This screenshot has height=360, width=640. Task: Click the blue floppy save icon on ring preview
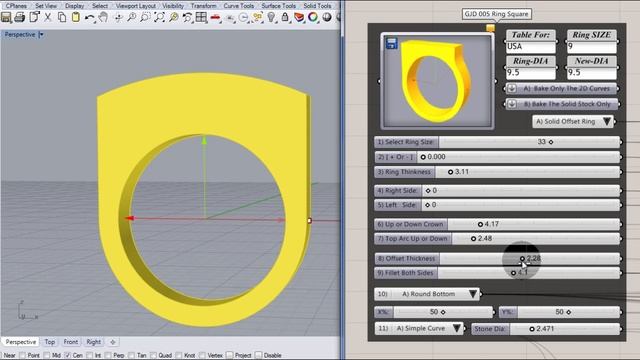coord(391,44)
